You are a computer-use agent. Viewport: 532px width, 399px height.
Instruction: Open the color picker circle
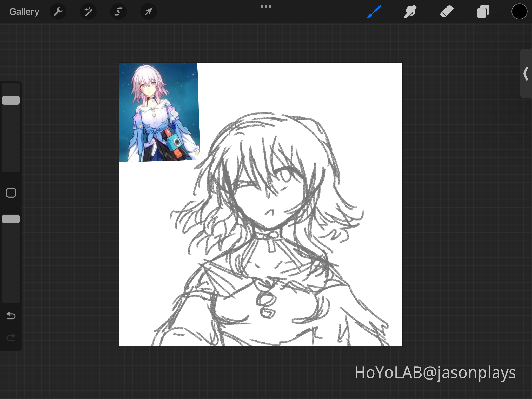(519, 11)
